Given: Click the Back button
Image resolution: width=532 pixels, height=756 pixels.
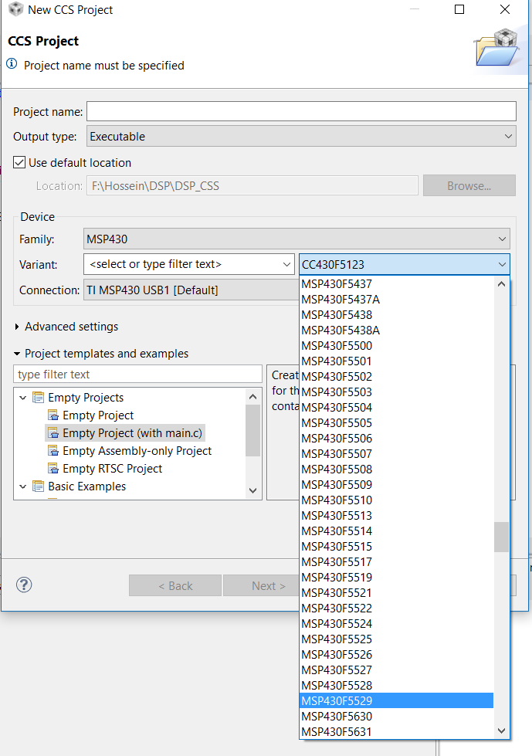Looking at the screenshot, I should 175,586.
